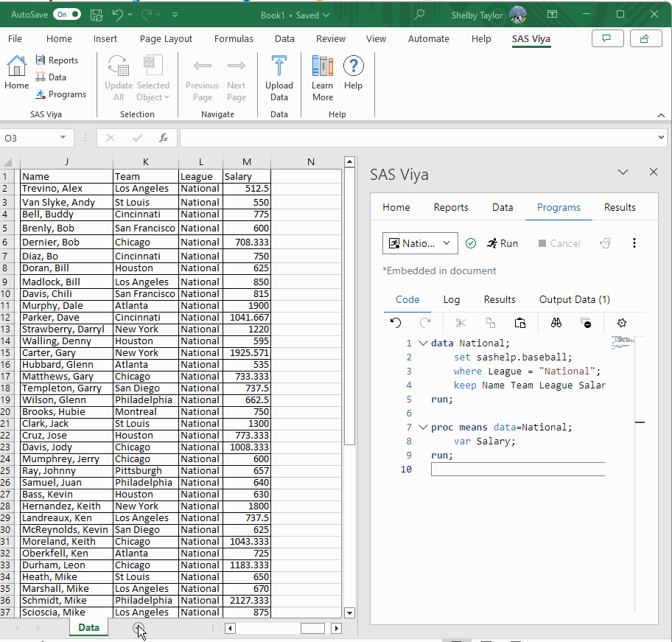Viewport: 672px width, 642px height.
Task: Collapse the data National step on line 1
Action: pyautogui.click(x=423, y=343)
